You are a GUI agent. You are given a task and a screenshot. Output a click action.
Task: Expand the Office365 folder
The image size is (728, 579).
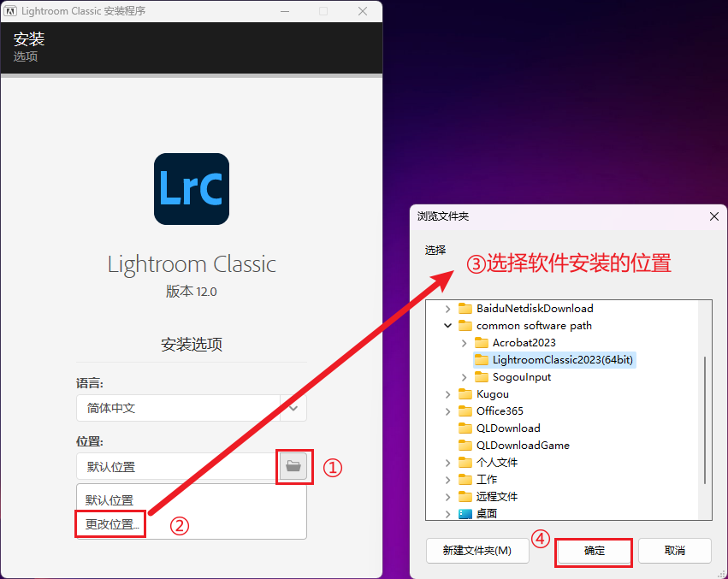click(x=448, y=411)
